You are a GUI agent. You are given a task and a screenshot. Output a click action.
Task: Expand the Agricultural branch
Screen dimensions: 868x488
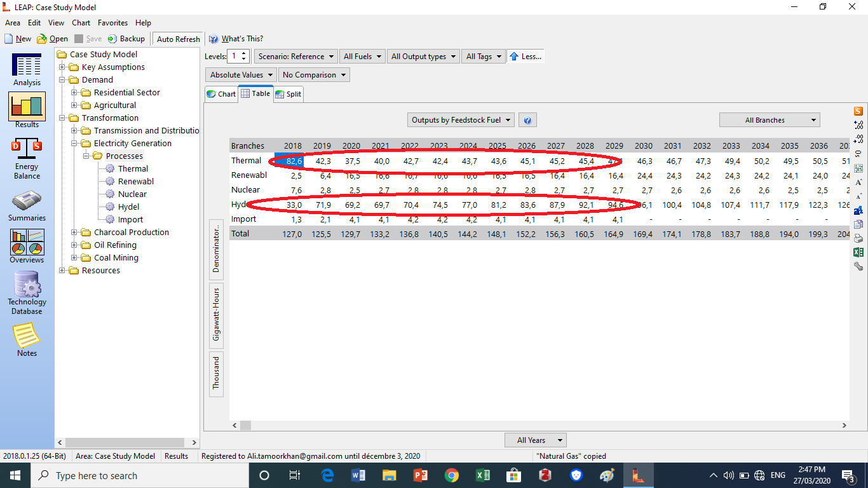[74, 105]
